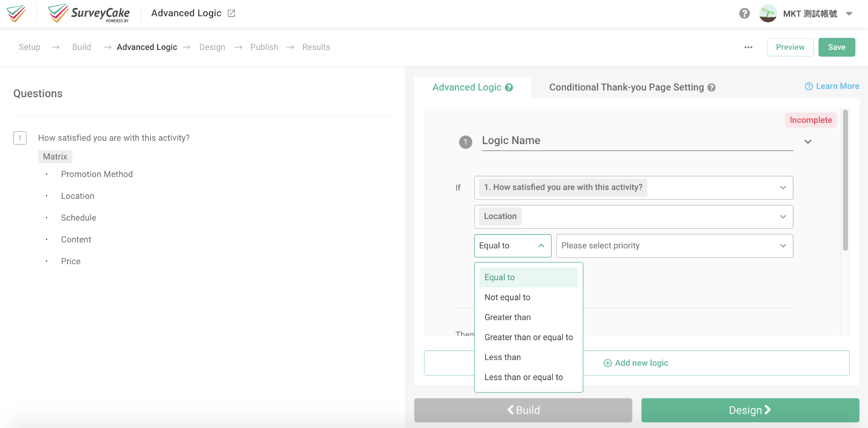
Task: Click the Save button
Action: pos(837,47)
